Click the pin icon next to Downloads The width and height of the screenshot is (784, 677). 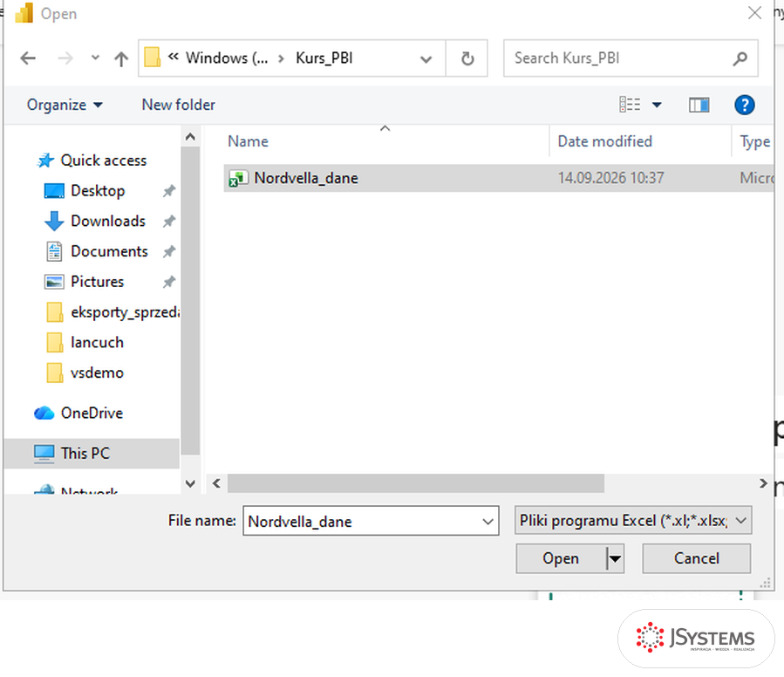click(169, 222)
